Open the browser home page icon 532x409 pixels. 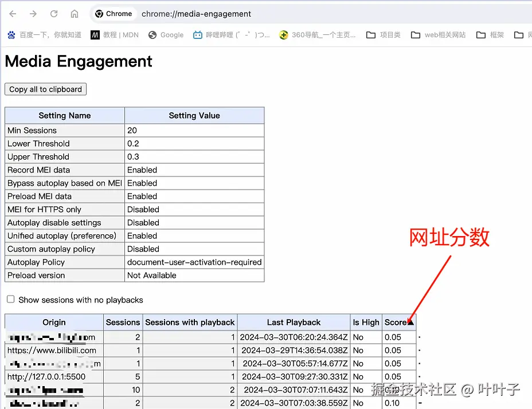pos(75,14)
